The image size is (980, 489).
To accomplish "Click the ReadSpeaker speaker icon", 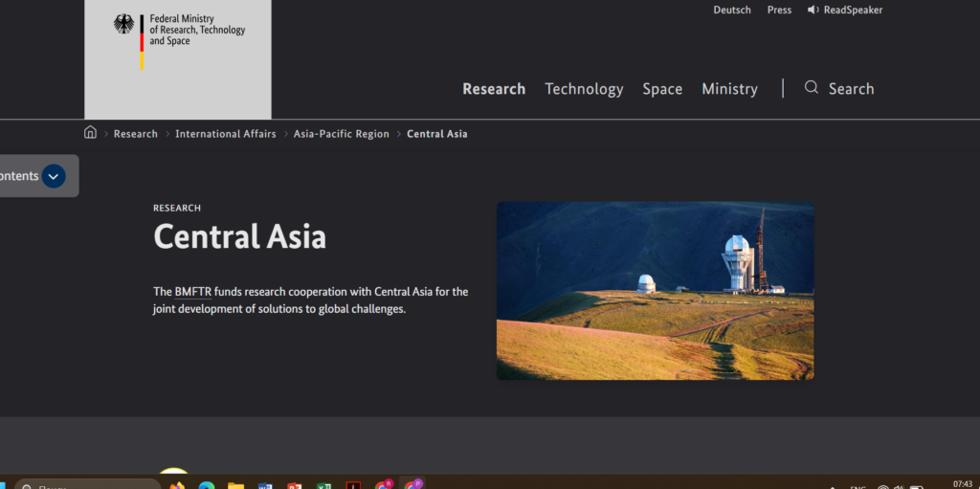I will tap(813, 10).
